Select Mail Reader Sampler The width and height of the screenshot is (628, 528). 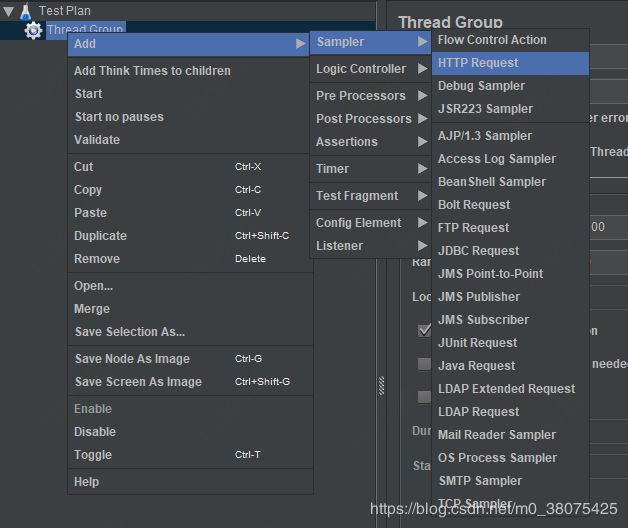coord(510,435)
